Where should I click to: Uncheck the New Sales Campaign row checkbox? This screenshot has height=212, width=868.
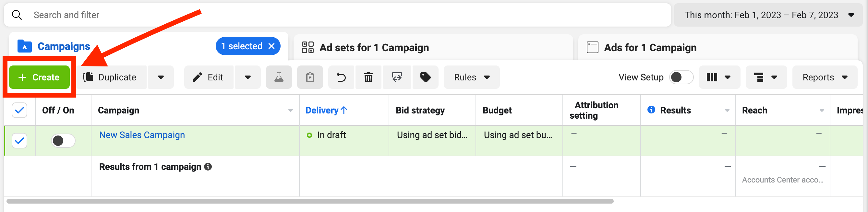[19, 141]
